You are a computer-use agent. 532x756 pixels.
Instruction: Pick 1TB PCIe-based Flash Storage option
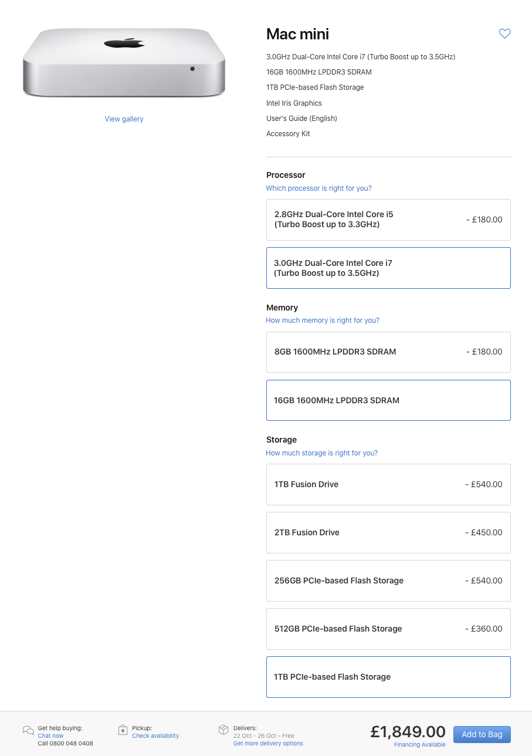[x=388, y=677]
